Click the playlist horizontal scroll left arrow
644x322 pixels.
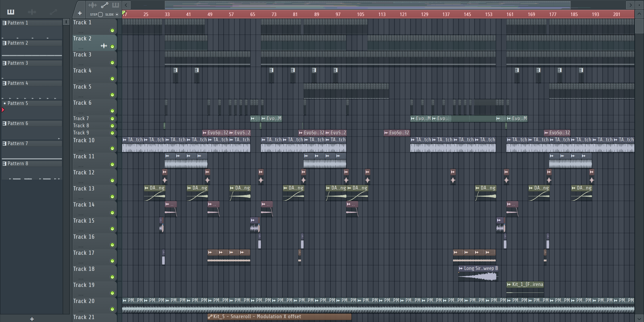pyautogui.click(x=126, y=5)
